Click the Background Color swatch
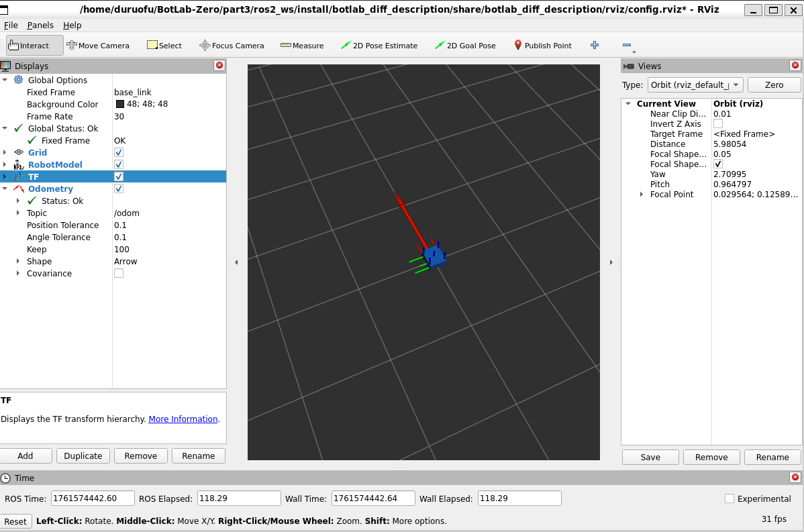 120,105
